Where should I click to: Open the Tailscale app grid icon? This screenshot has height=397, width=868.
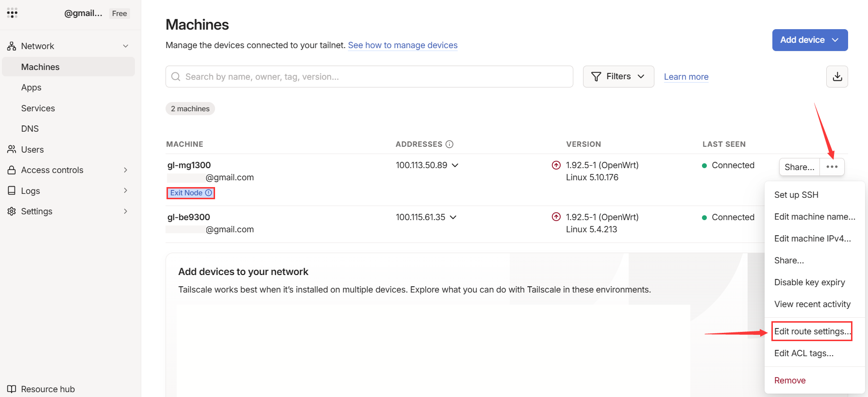tap(13, 13)
